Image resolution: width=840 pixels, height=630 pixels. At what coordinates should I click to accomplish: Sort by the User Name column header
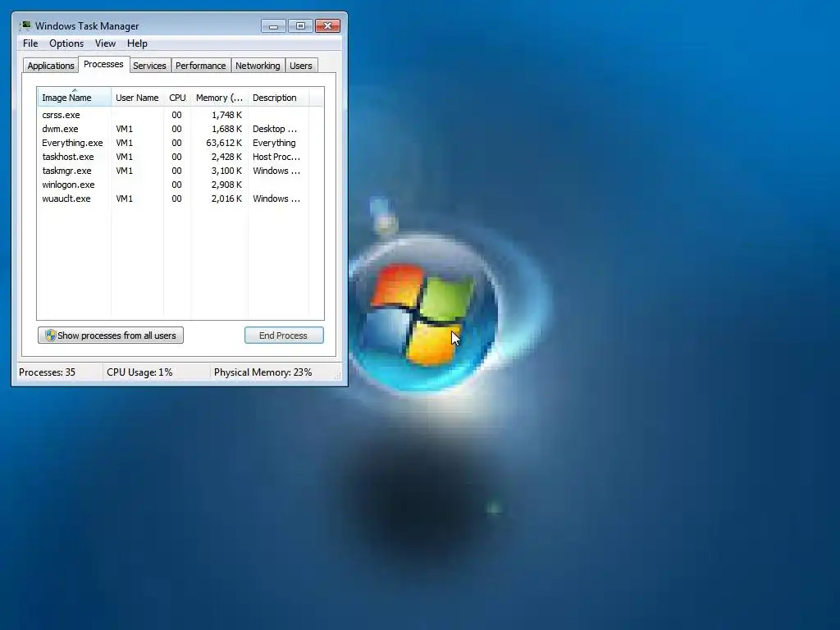137,98
